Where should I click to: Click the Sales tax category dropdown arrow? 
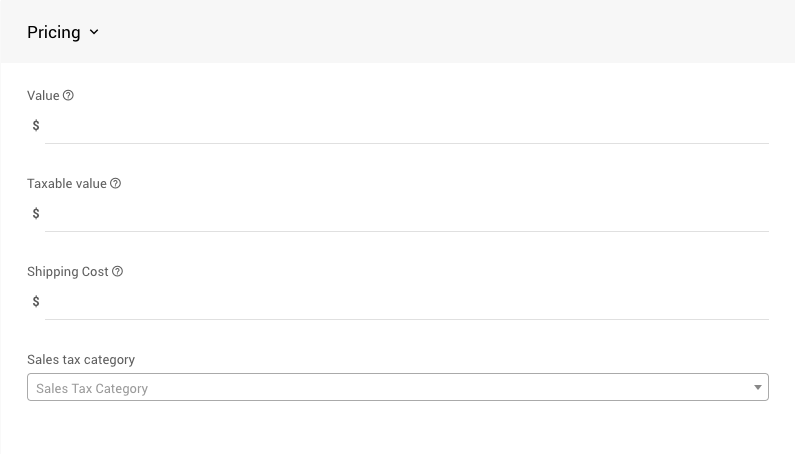[757, 388]
